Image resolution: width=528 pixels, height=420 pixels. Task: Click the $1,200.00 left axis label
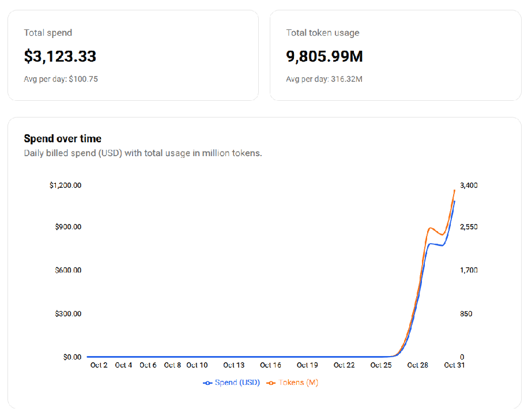pos(65,186)
